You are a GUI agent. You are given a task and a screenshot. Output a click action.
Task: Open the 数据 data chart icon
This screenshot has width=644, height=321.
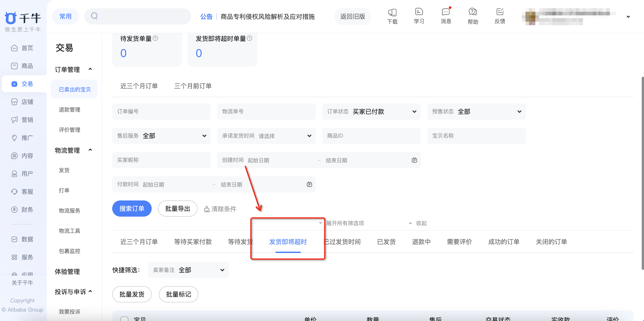click(14, 239)
